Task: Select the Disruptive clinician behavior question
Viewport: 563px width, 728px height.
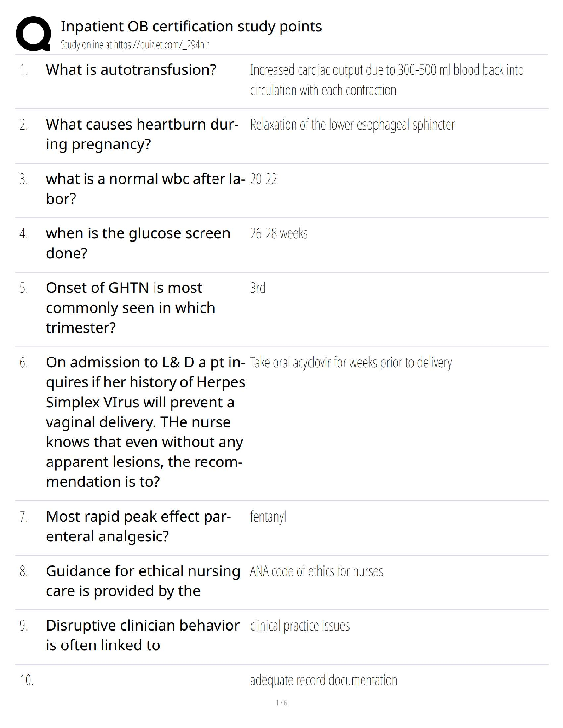Action: [x=143, y=635]
